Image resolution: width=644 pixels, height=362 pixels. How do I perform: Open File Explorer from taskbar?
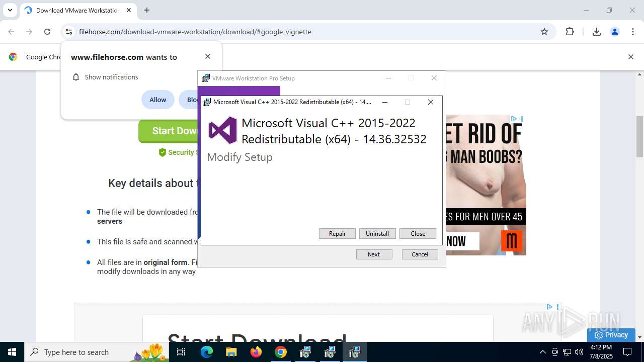click(231, 352)
